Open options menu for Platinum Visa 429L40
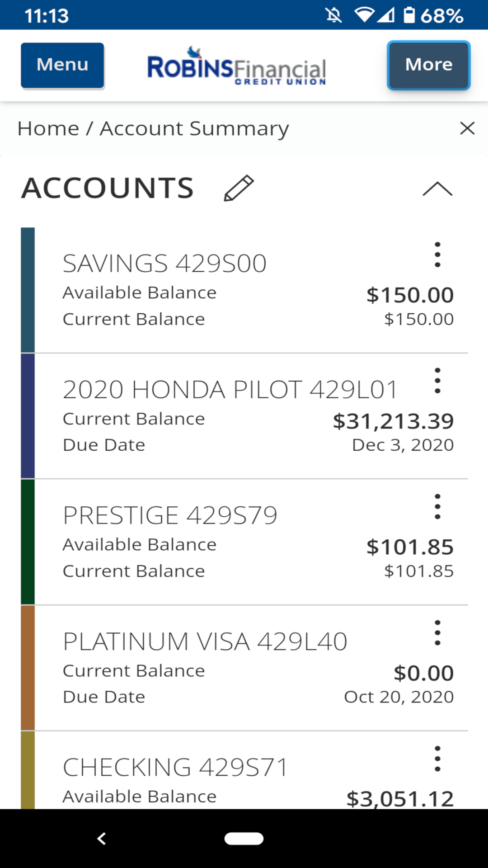 437,632
